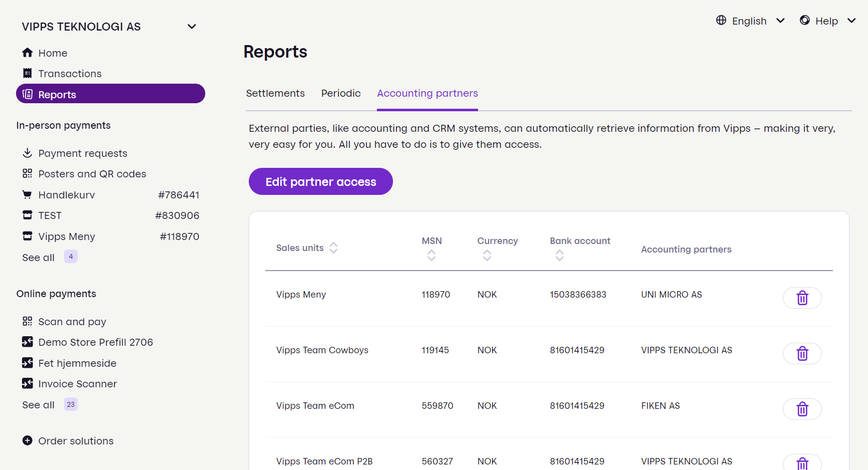Click Vipps Team eCom P2B cell
This screenshot has width=868, height=470.
[324, 461]
